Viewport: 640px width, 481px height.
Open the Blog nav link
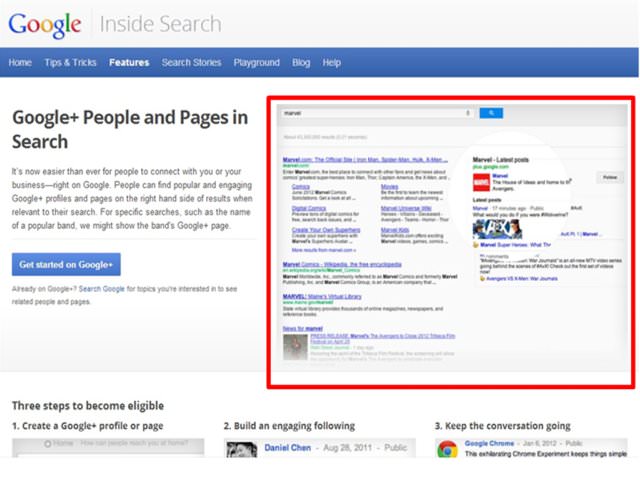pos(301,62)
